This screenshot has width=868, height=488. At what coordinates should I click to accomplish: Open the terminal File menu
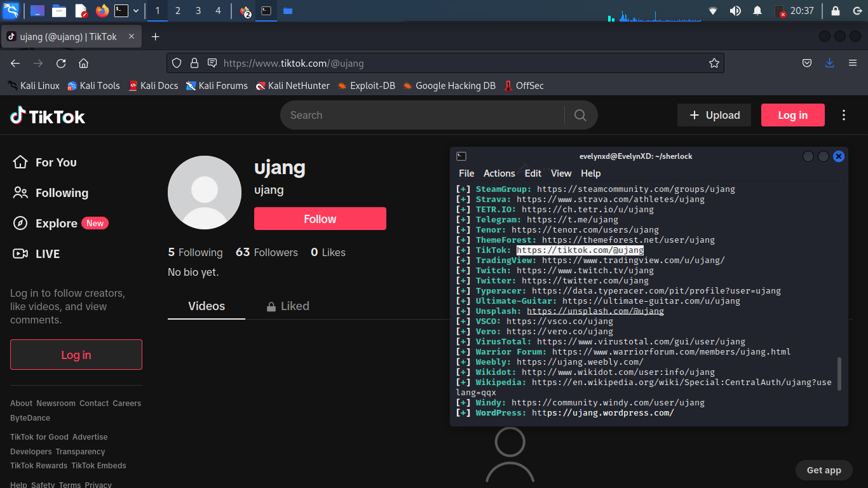click(x=466, y=173)
